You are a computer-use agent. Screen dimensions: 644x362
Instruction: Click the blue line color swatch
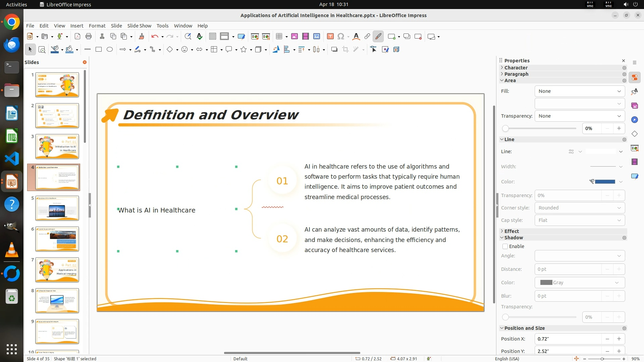[605, 182]
